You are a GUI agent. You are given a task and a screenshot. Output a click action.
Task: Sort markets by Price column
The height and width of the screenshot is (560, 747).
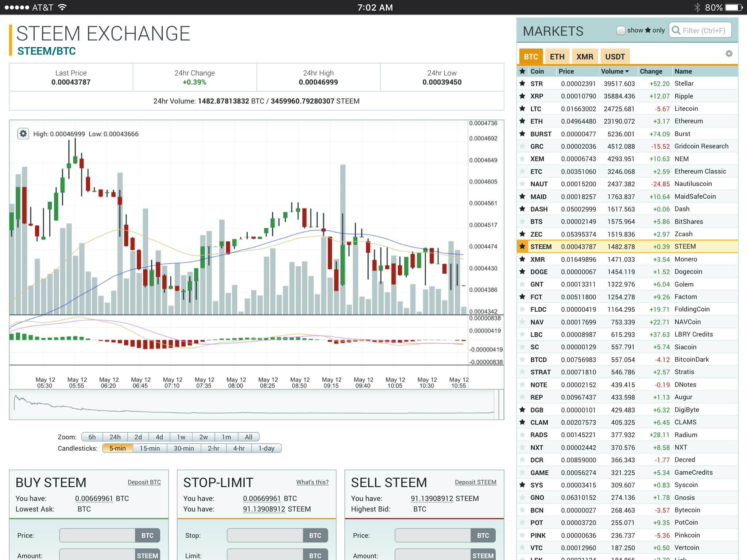[566, 71]
